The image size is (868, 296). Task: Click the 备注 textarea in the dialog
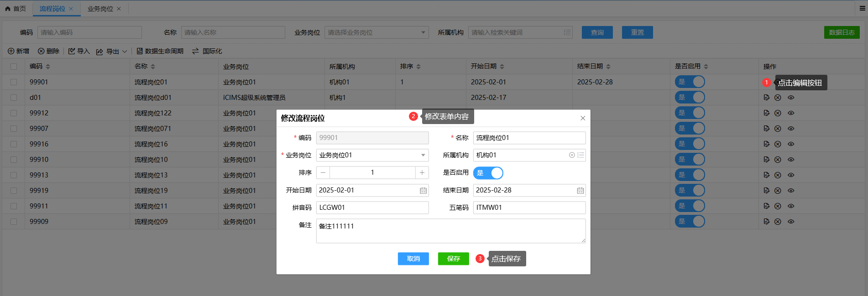pos(450,231)
